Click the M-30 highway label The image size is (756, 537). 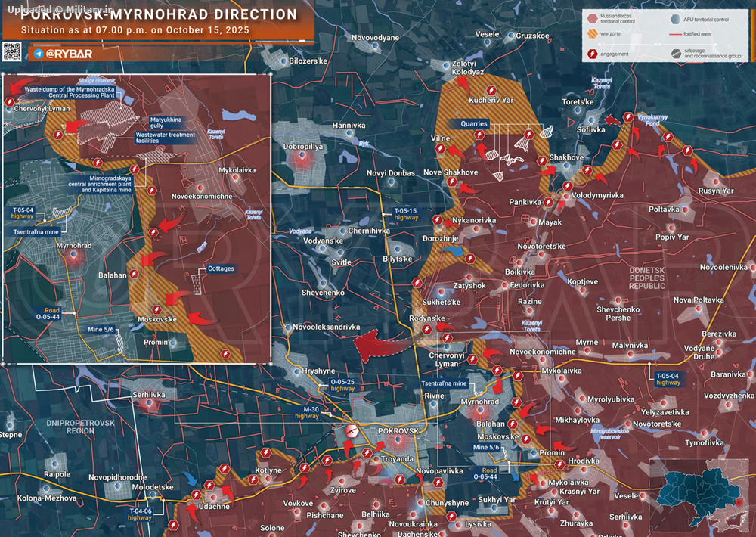click(x=307, y=412)
